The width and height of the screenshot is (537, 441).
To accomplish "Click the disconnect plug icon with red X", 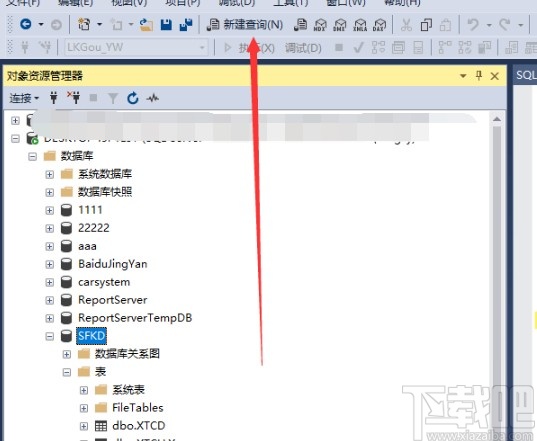I will (x=73, y=98).
